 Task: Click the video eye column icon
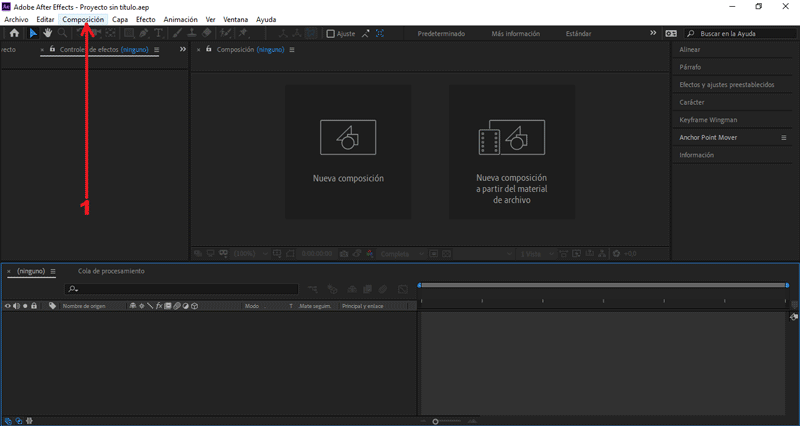coord(7,306)
